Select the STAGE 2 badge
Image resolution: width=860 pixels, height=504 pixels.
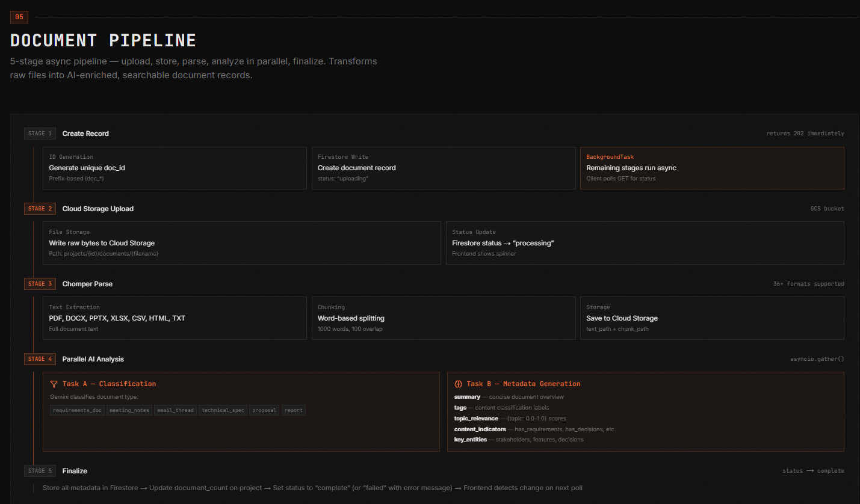40,209
